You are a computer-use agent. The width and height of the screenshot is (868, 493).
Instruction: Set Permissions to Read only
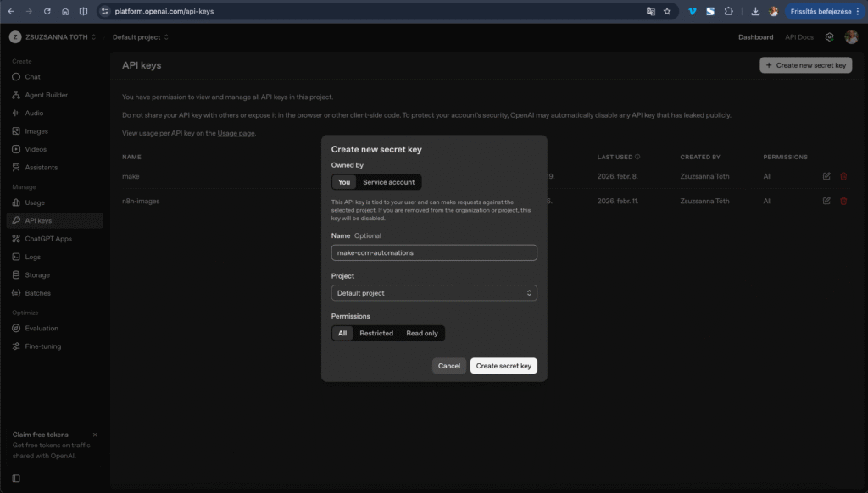(422, 333)
